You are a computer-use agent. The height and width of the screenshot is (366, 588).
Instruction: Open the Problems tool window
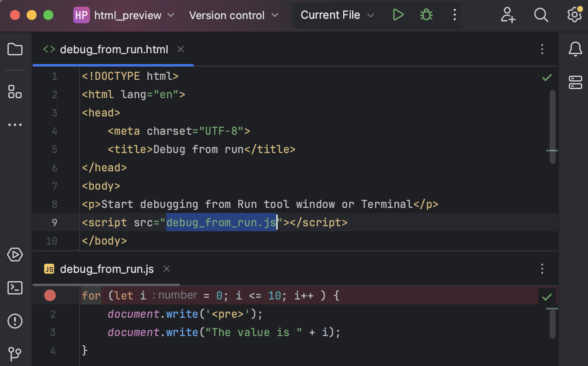(15, 321)
